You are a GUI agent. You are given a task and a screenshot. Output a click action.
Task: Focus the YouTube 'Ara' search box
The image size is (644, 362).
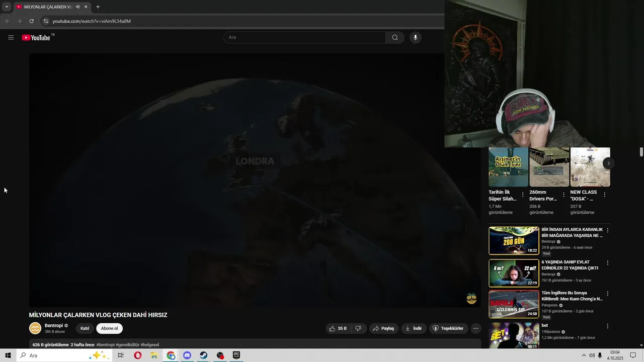point(304,37)
